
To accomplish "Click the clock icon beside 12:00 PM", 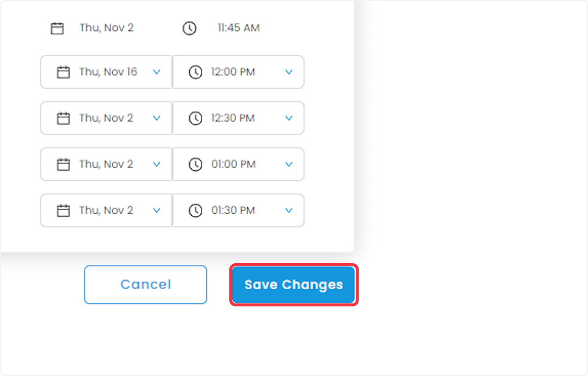I will (195, 73).
